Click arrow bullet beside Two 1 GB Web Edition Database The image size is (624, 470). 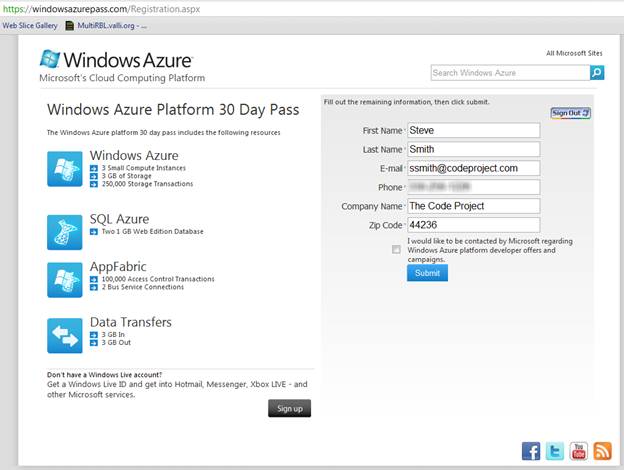pos(94,232)
